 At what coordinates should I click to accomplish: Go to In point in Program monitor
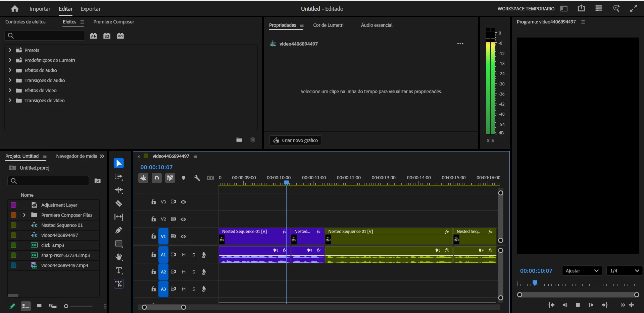coord(551,305)
